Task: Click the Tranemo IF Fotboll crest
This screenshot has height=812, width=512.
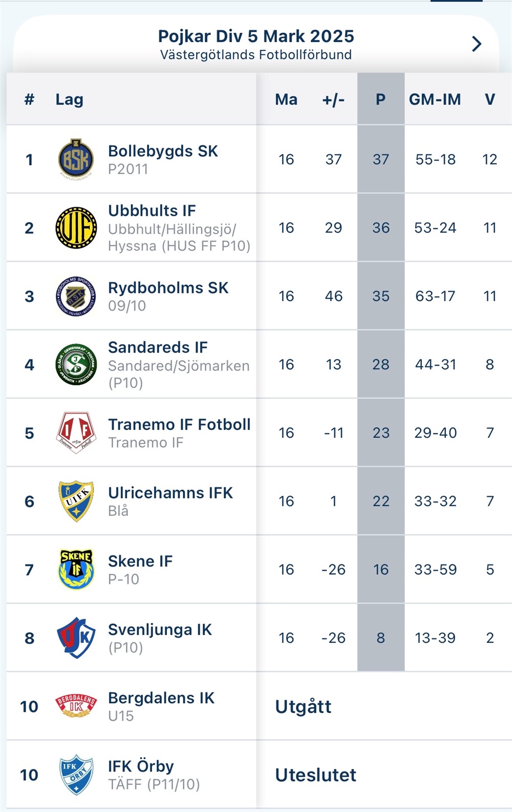Action: [x=76, y=433]
